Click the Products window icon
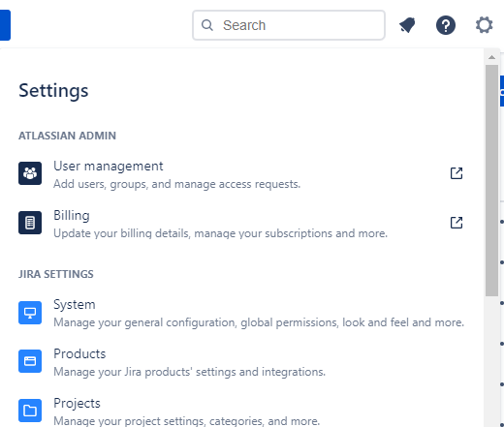This screenshot has width=504, height=427. coord(30,361)
